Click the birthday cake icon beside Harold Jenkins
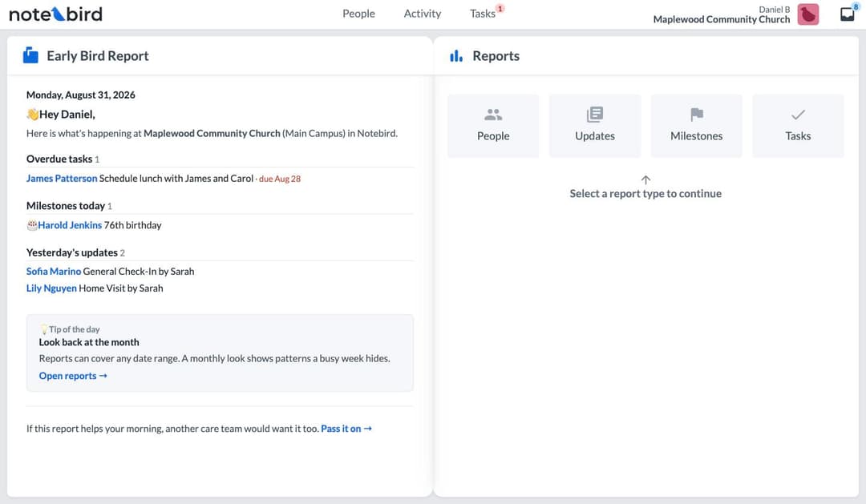 pyautogui.click(x=32, y=224)
